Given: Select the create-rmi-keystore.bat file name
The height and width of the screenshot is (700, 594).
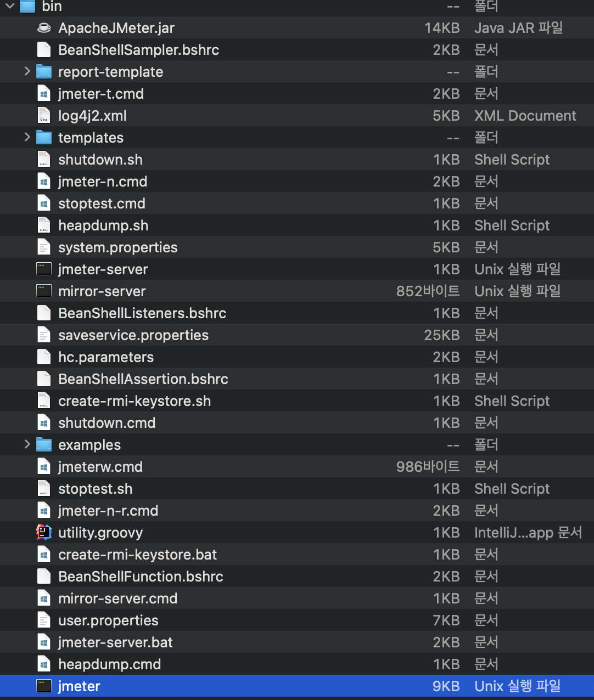Looking at the screenshot, I should pyautogui.click(x=138, y=555).
